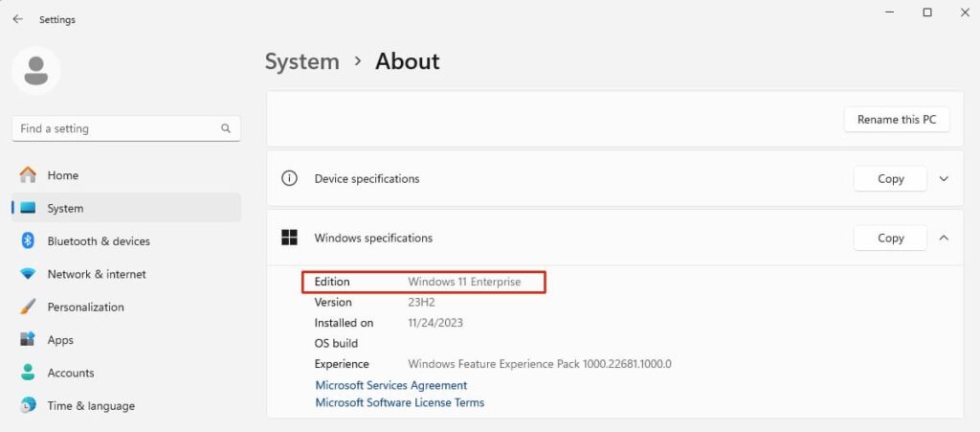This screenshot has width=980, height=432.
Task: Click the Network wifi icon
Action: [28, 274]
